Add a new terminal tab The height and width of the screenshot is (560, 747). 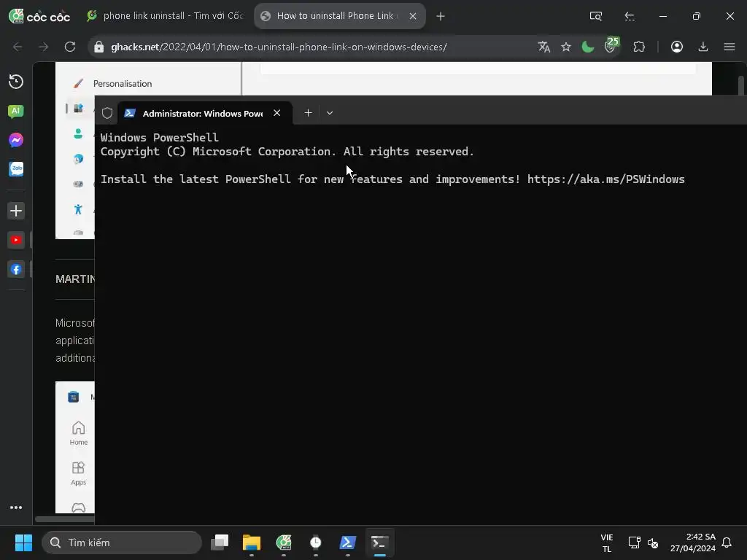pyautogui.click(x=309, y=113)
